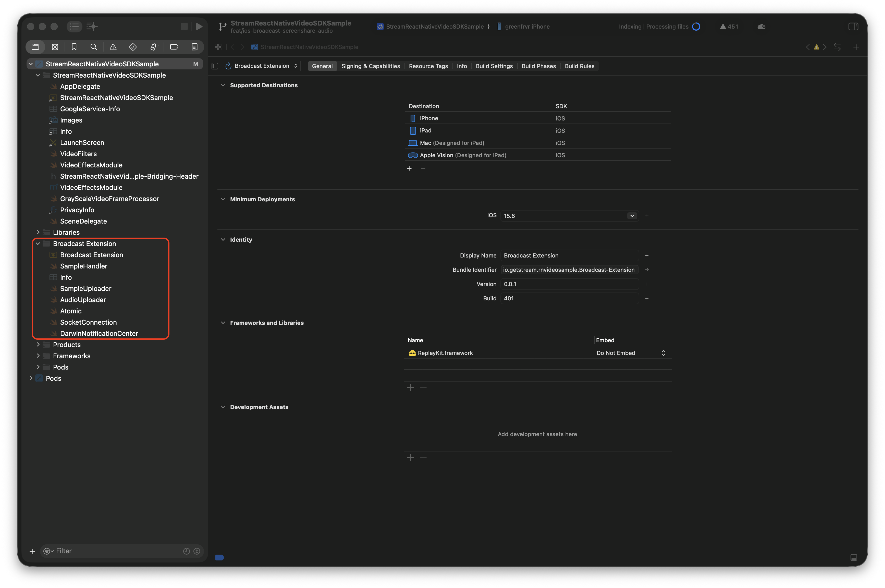Switch to the Resource Tags tab
Image resolution: width=885 pixels, height=588 pixels.
tap(428, 66)
